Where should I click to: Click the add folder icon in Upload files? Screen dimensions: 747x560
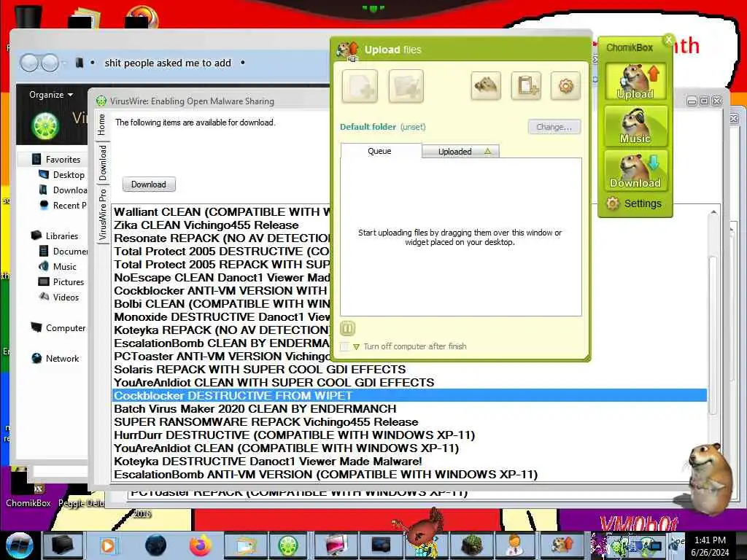click(406, 86)
